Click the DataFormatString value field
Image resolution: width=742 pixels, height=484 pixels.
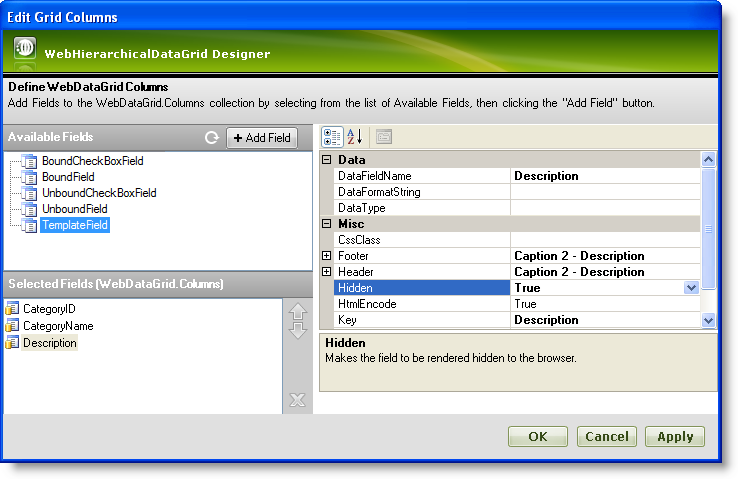pos(604,192)
